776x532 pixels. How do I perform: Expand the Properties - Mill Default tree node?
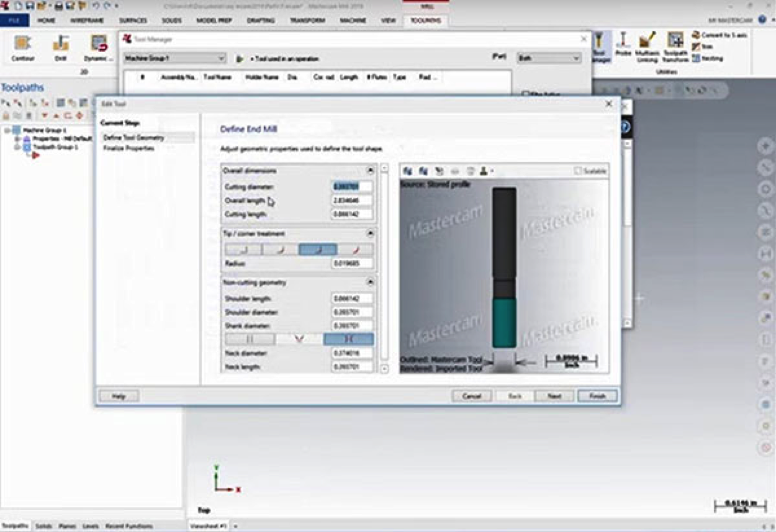click(x=17, y=139)
